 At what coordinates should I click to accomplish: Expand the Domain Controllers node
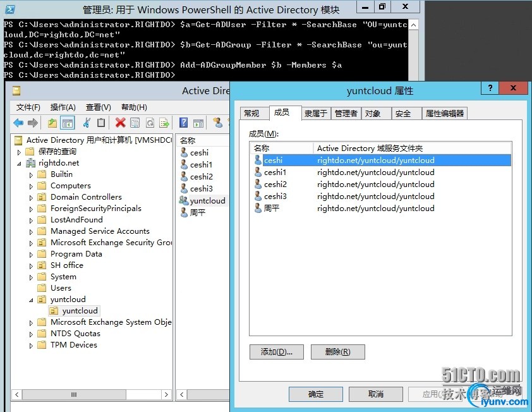pos(31,198)
